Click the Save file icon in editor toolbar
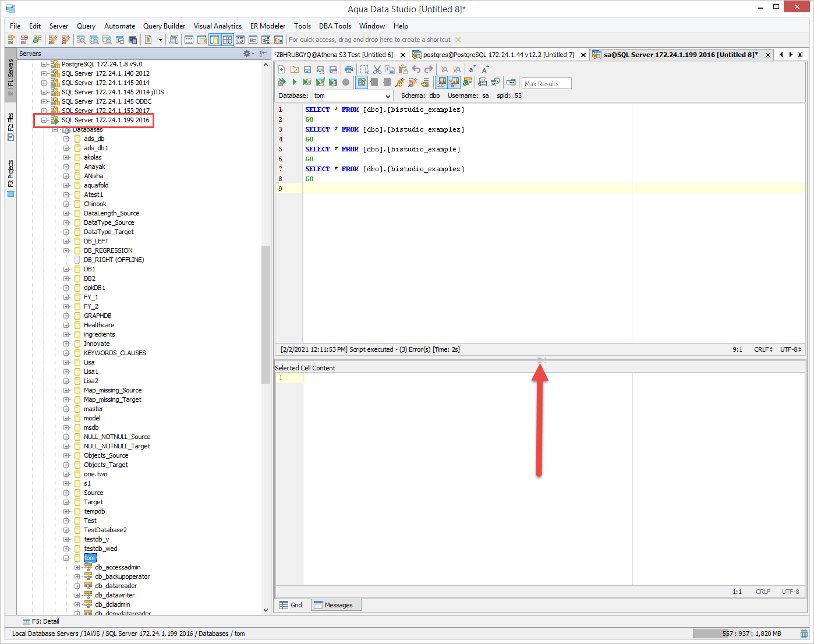 click(307, 69)
